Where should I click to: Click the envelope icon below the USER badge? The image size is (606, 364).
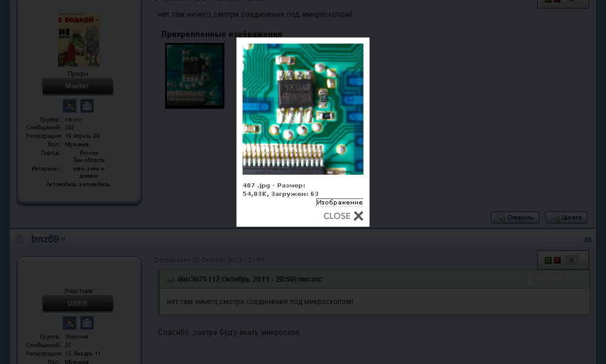click(x=87, y=323)
